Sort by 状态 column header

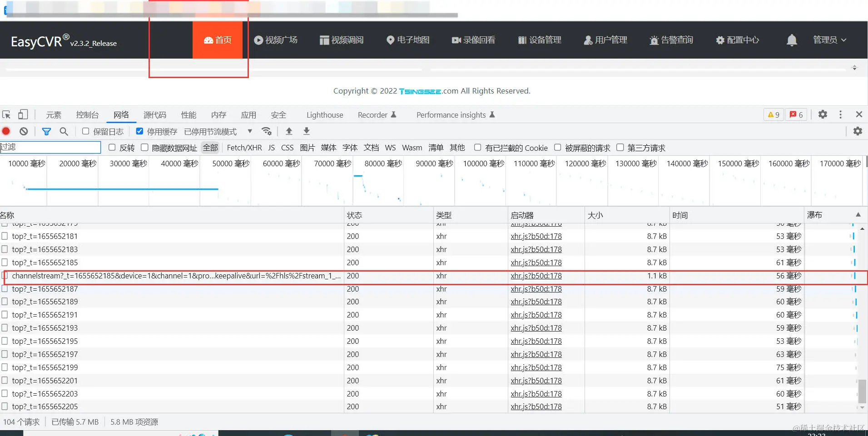389,215
